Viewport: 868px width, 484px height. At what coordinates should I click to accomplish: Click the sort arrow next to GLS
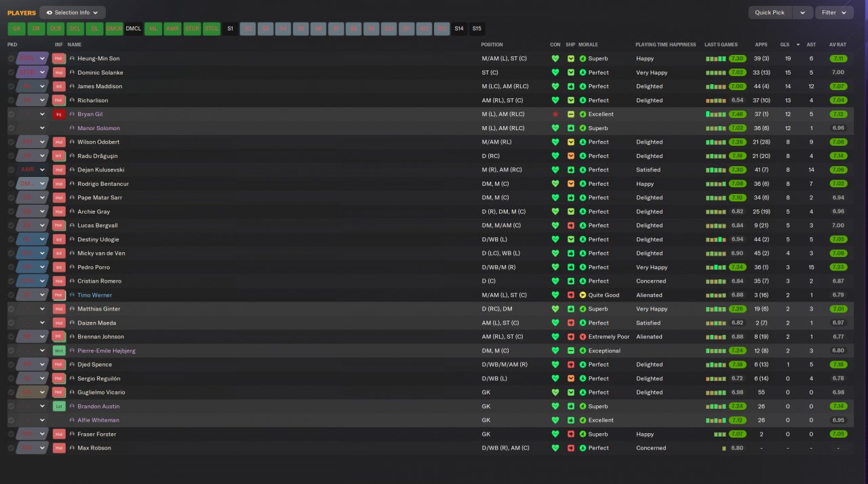click(797, 45)
